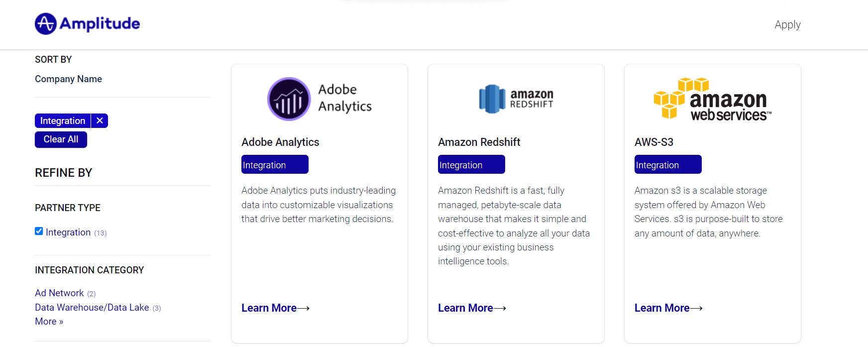Click the Amazon Web Services logo

[713, 99]
